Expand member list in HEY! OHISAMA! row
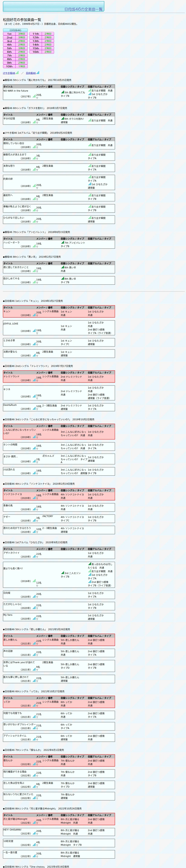The image size is (186, 868). coord(37,834)
